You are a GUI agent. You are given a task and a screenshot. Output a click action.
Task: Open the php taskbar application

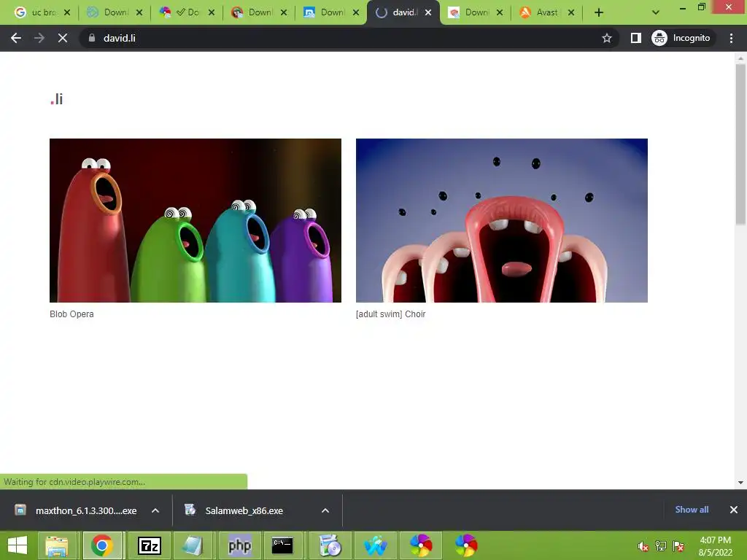click(239, 545)
